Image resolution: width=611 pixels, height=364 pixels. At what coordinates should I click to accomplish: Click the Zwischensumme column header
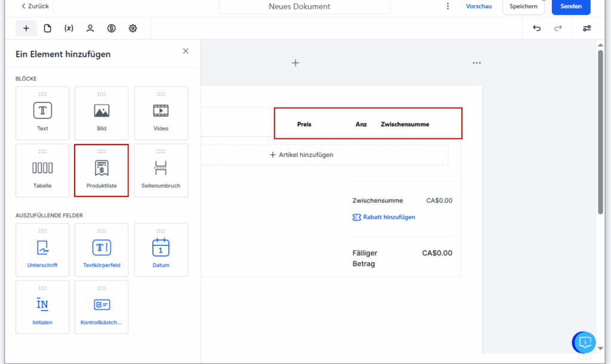[405, 124]
